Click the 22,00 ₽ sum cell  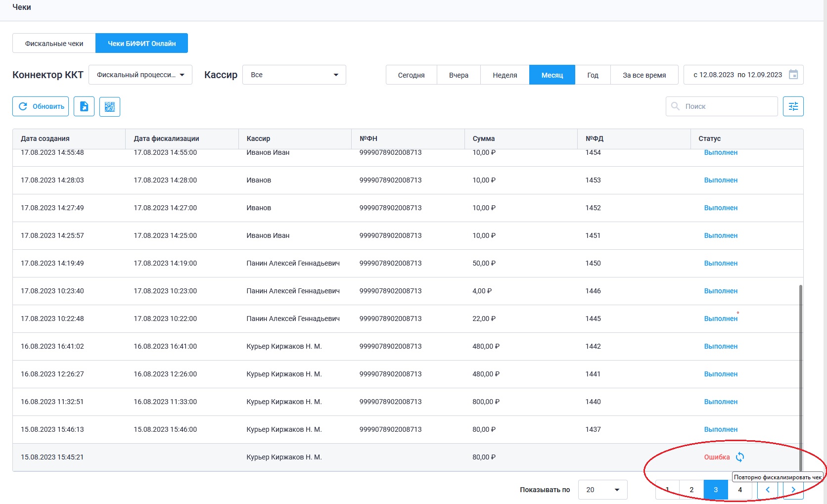484,319
